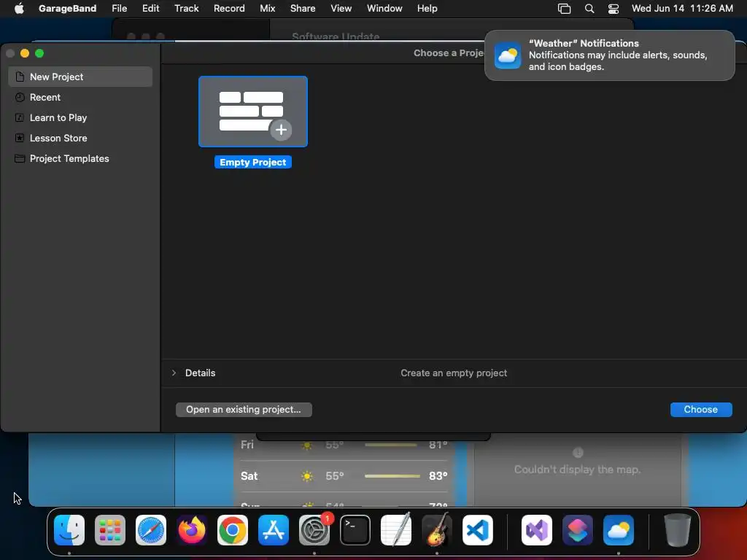Launch Visual Studio from the Dock
Image resolution: width=747 pixels, height=560 pixels.
(537, 530)
